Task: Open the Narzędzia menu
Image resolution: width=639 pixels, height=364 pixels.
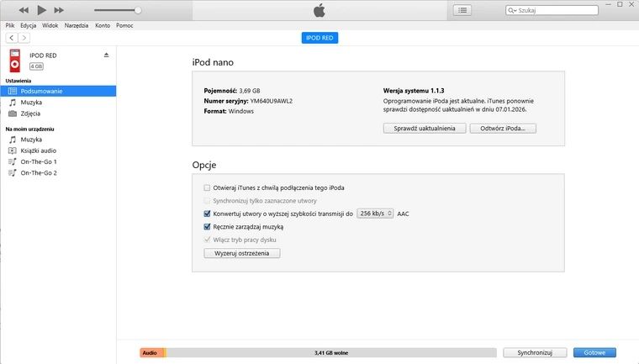Action: click(x=77, y=25)
